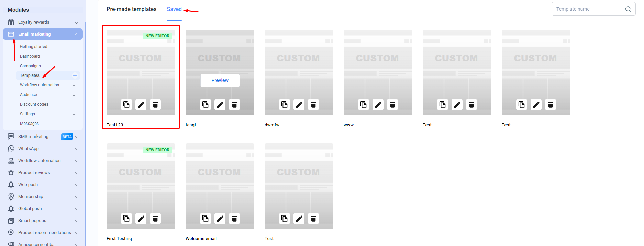Select Templates in the sidebar
The width and height of the screenshot is (644, 246).
pos(30,75)
